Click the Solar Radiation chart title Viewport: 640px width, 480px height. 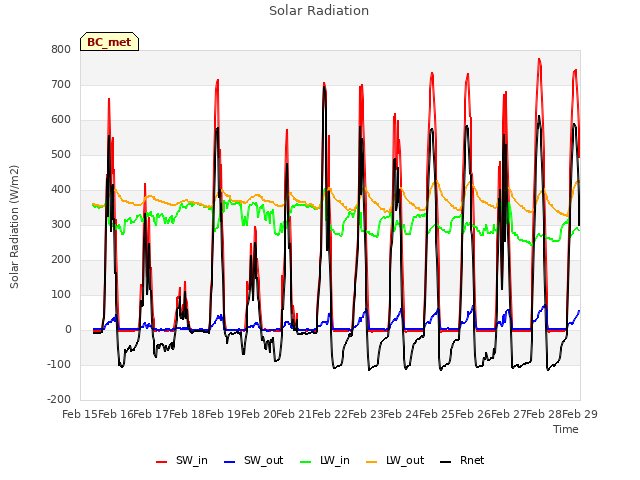319,11
